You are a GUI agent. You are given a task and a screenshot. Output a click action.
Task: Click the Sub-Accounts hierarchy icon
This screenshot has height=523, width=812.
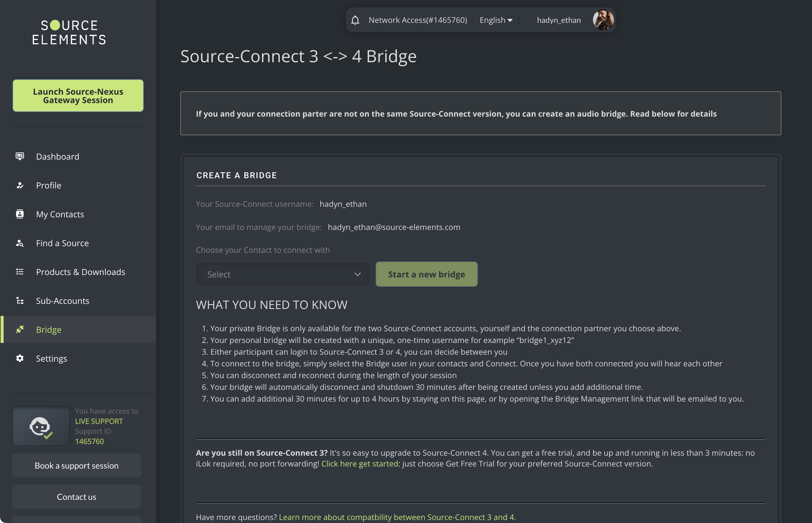pos(20,301)
